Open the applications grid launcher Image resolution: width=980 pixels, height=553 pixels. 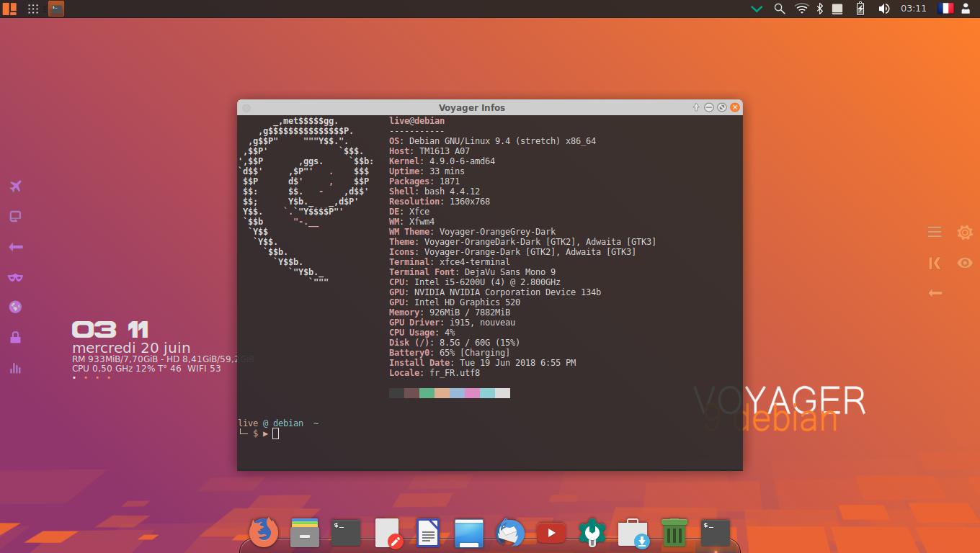(33, 9)
